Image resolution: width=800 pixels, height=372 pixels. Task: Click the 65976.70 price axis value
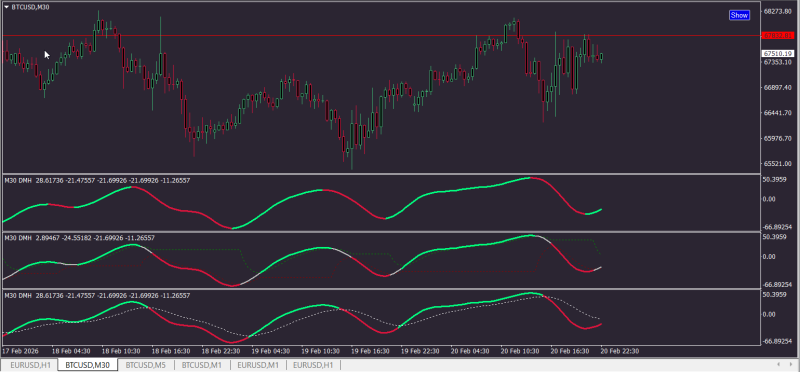(778, 138)
